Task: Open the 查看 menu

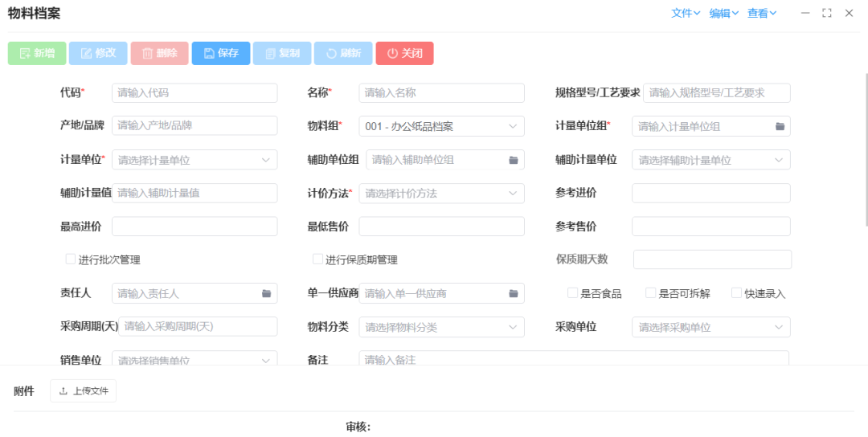Action: tap(762, 14)
